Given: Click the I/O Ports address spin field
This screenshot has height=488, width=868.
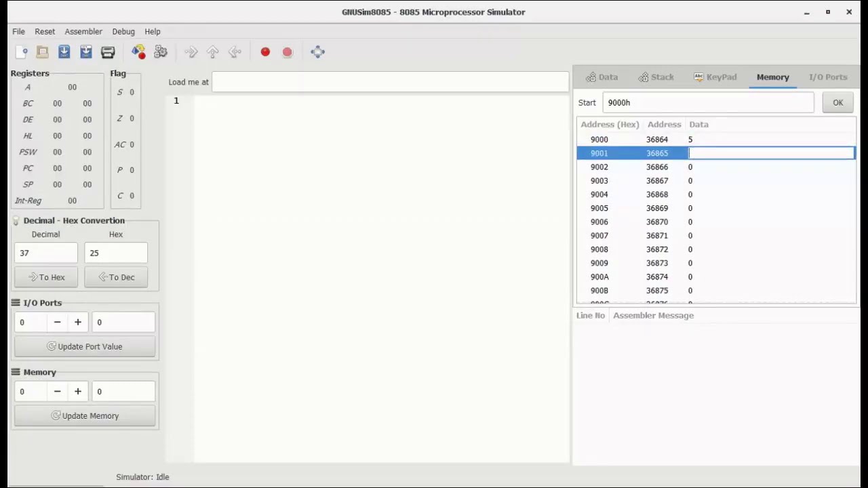Looking at the screenshot, I should coord(31,323).
